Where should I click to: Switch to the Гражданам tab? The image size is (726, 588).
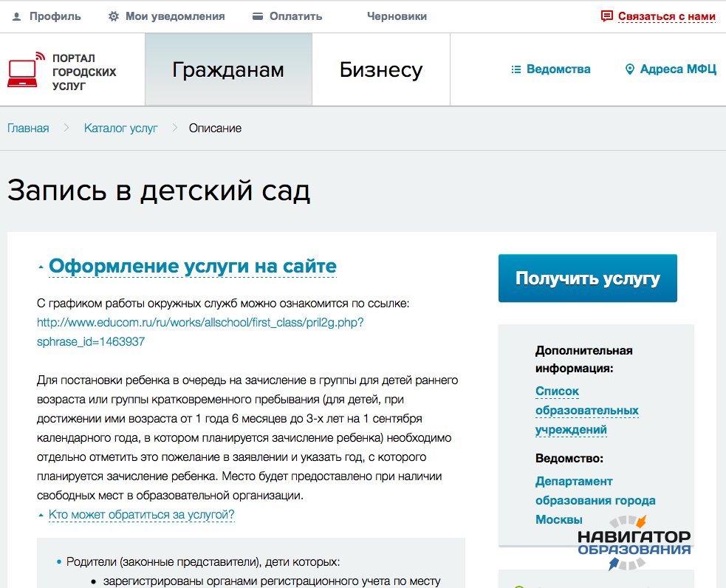pyautogui.click(x=228, y=70)
